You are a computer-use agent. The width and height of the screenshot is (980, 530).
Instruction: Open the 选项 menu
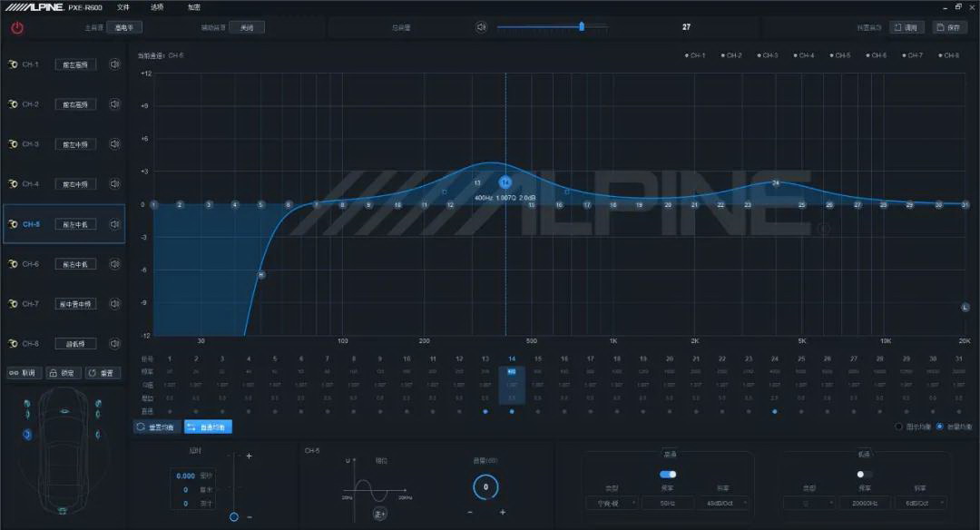(x=157, y=7)
